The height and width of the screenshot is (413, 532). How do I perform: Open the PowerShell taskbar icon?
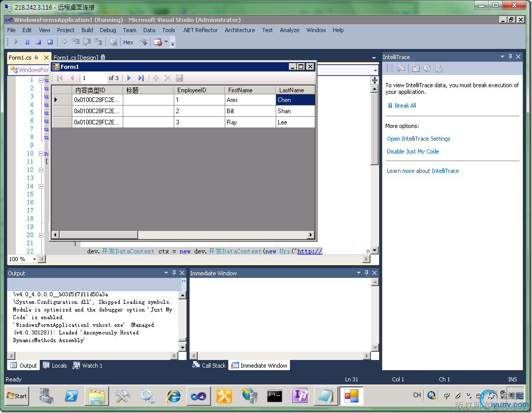[x=71, y=396]
